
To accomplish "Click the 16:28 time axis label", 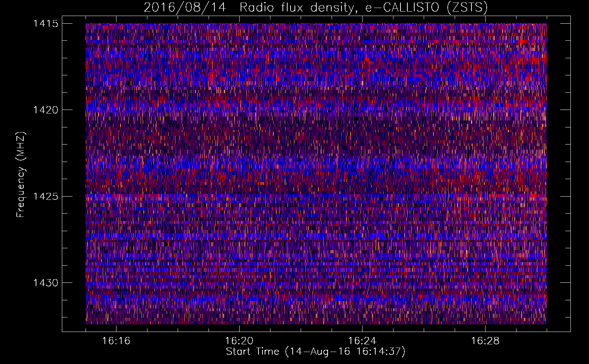I will [485, 341].
